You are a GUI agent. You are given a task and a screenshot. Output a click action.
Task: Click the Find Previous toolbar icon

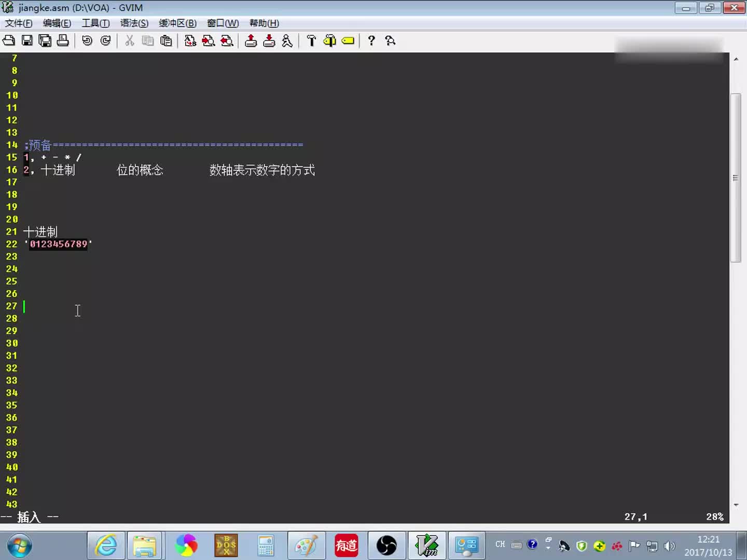point(227,40)
